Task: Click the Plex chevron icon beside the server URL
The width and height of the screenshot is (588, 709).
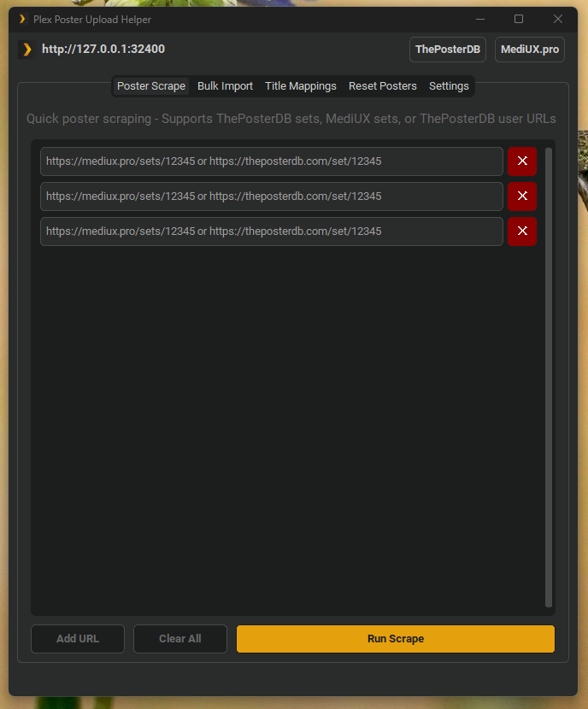Action: (26, 50)
